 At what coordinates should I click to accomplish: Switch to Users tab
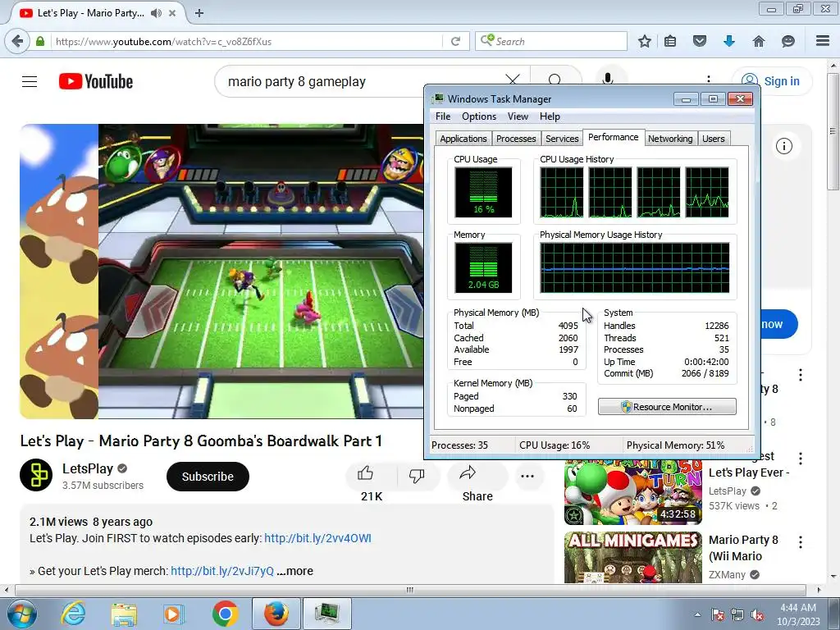pos(713,139)
